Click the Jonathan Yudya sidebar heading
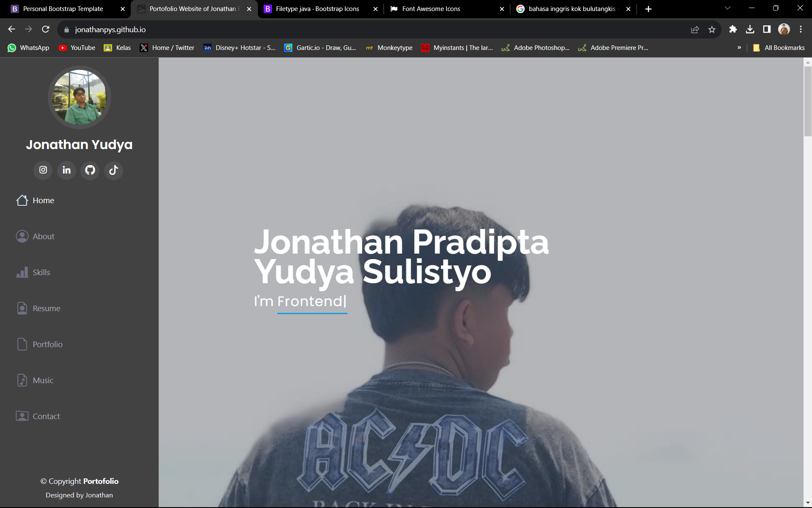The height and width of the screenshot is (508, 812). pos(79,145)
